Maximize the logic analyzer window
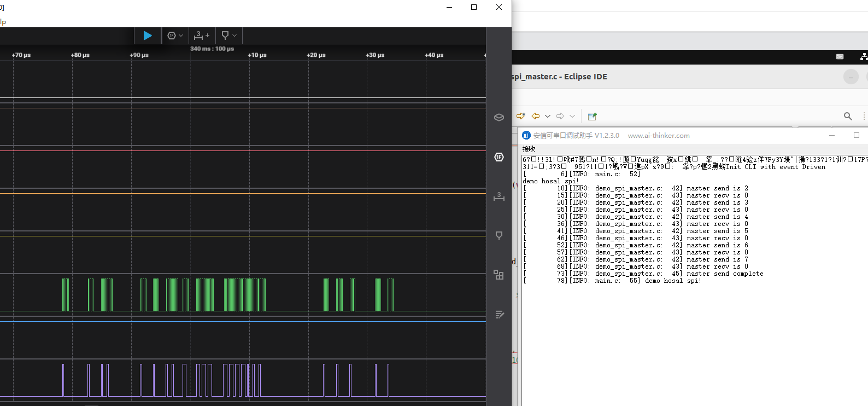Image resolution: width=868 pixels, height=406 pixels. point(474,7)
